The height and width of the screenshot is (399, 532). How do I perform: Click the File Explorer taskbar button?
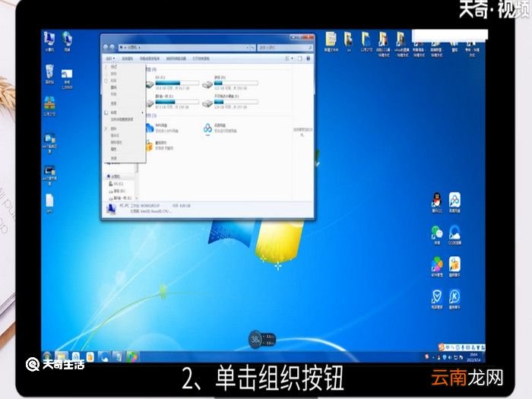(62, 357)
